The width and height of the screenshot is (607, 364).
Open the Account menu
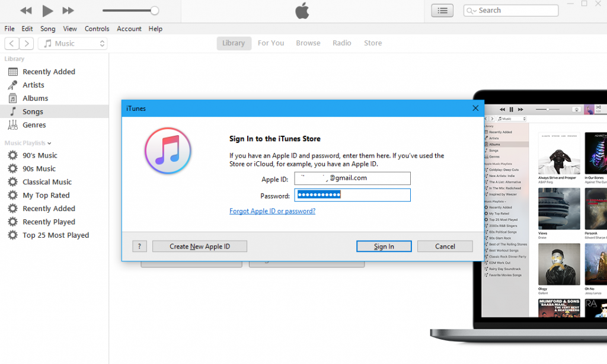129,28
